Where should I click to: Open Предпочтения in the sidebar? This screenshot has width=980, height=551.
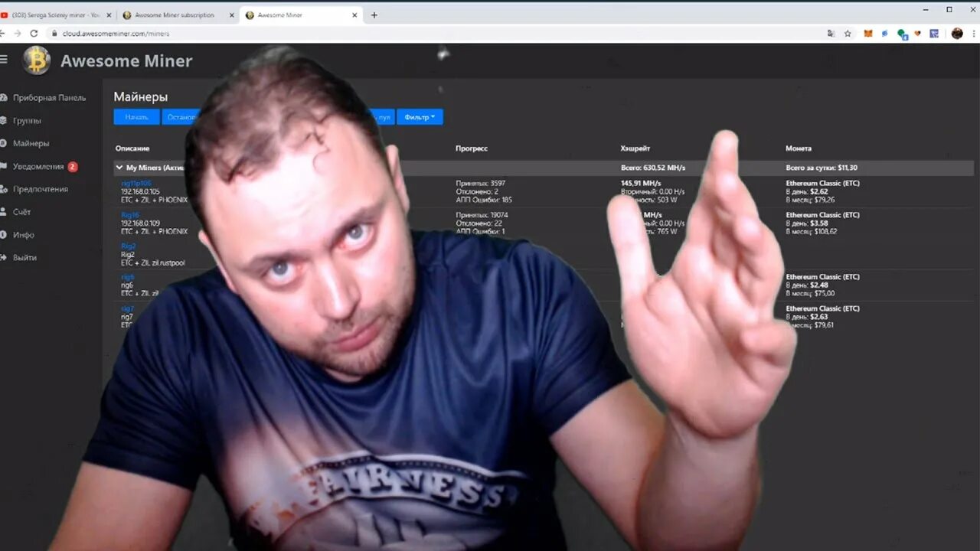(x=40, y=189)
